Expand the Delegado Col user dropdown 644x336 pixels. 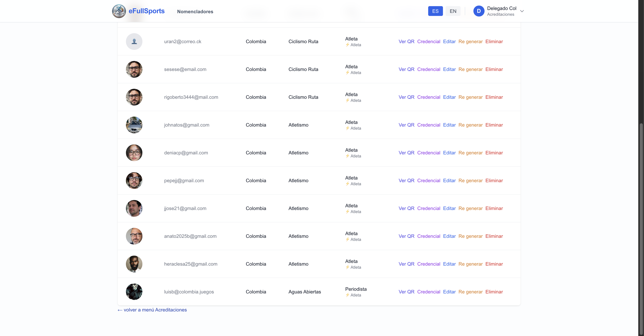coord(522,11)
